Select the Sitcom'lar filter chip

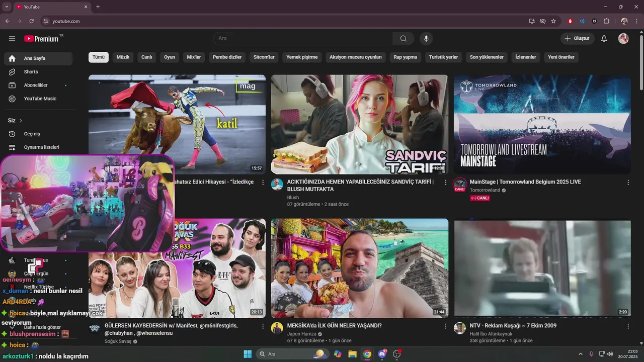pos(264,57)
